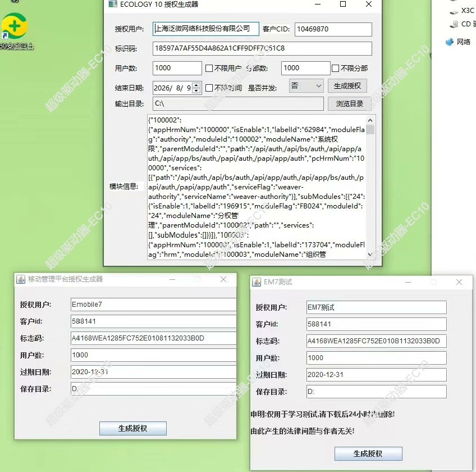Focus the 客户CID field
This screenshot has height=472, width=476.
click(x=333, y=29)
